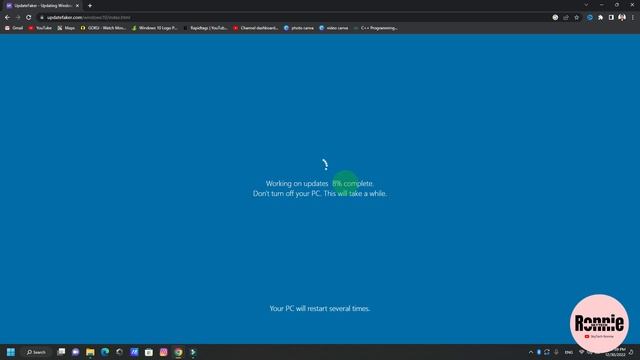Open the Rapidtags YouTube bookmark

tap(205, 28)
